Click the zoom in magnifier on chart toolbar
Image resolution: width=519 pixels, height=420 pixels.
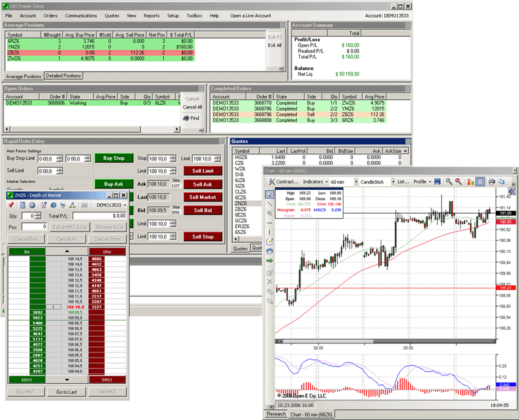[x=449, y=182]
